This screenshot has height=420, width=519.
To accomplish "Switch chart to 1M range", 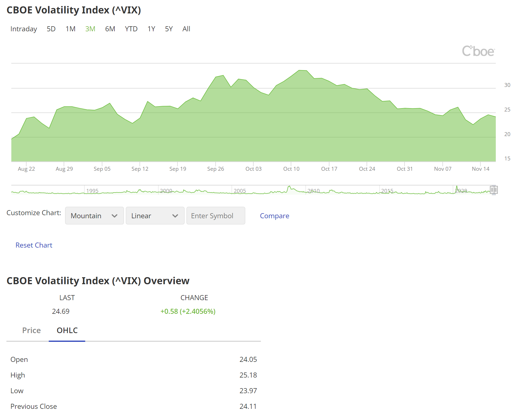I will coord(70,29).
